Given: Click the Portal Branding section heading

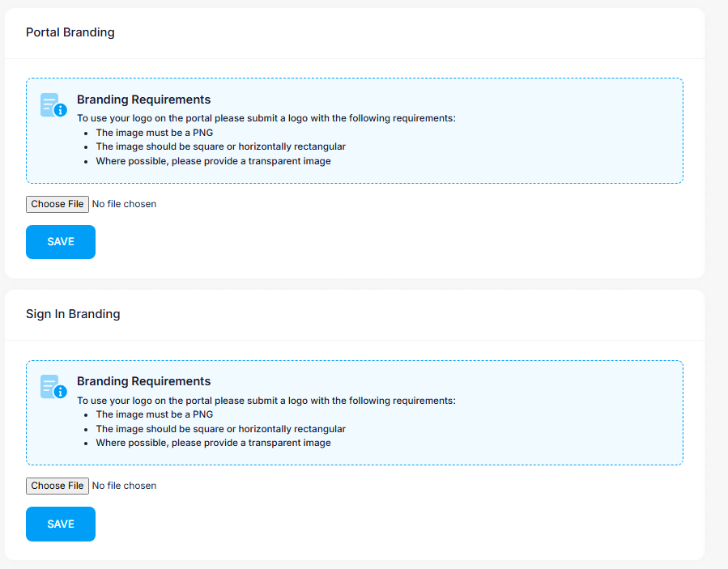Looking at the screenshot, I should [70, 32].
